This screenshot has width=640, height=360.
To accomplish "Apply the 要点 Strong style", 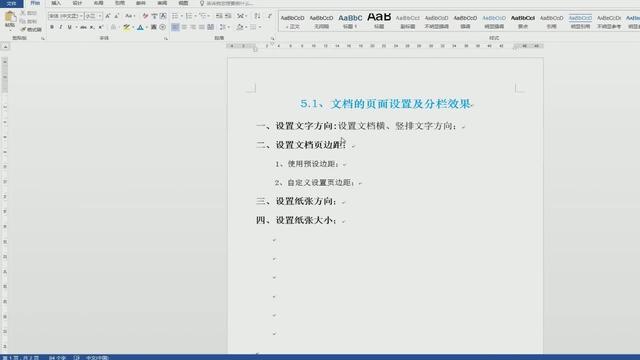I will [523, 22].
